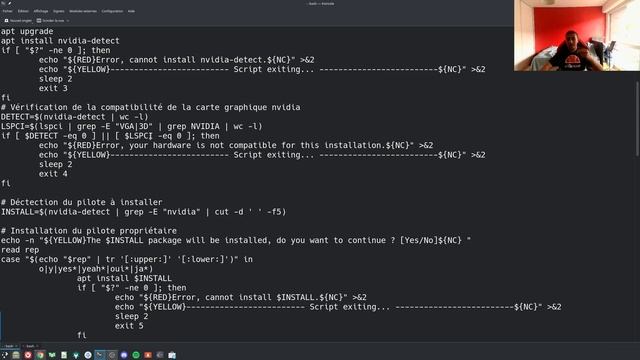Click the 'if [ $DETECT -eq 0 ]' line

click(x=110, y=136)
